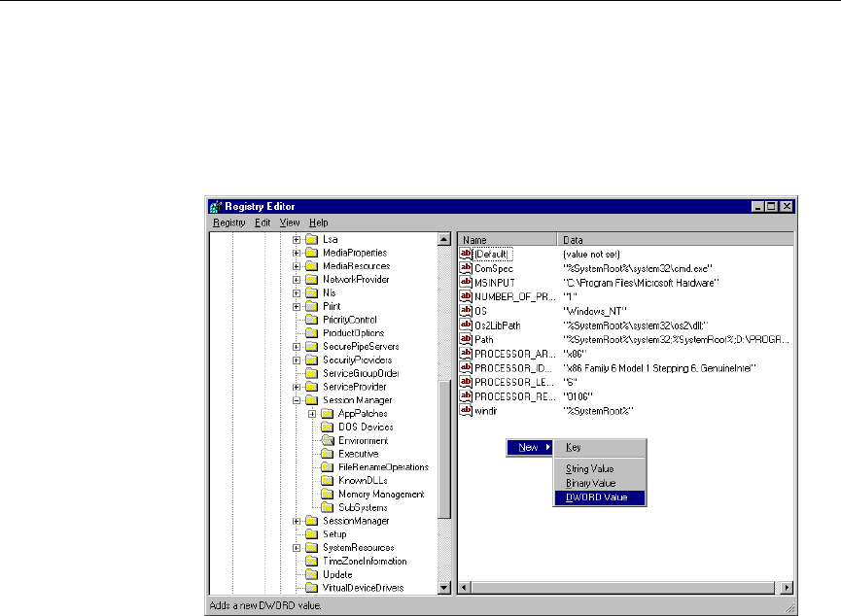Click the ServiceGroupOrder folder icon
Viewport: 841px width, 616px height.
312,374
